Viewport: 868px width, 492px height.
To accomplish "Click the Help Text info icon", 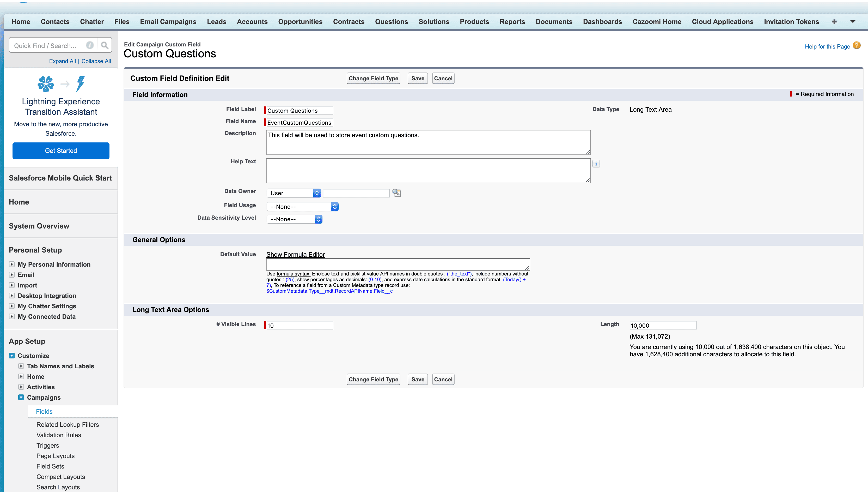I will pyautogui.click(x=596, y=164).
